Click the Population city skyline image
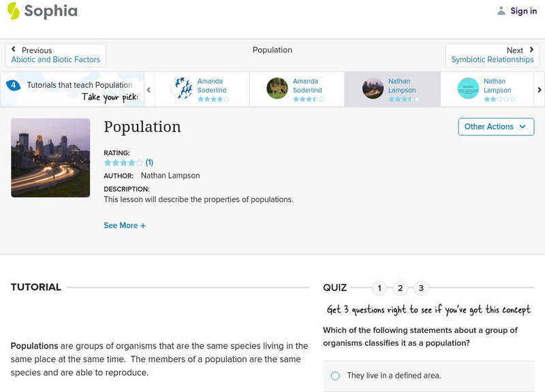Screen dimensions: 545x392 (x=50, y=158)
